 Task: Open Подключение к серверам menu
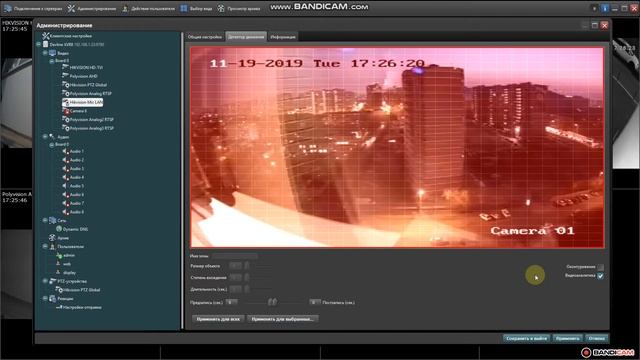[x=33, y=8]
